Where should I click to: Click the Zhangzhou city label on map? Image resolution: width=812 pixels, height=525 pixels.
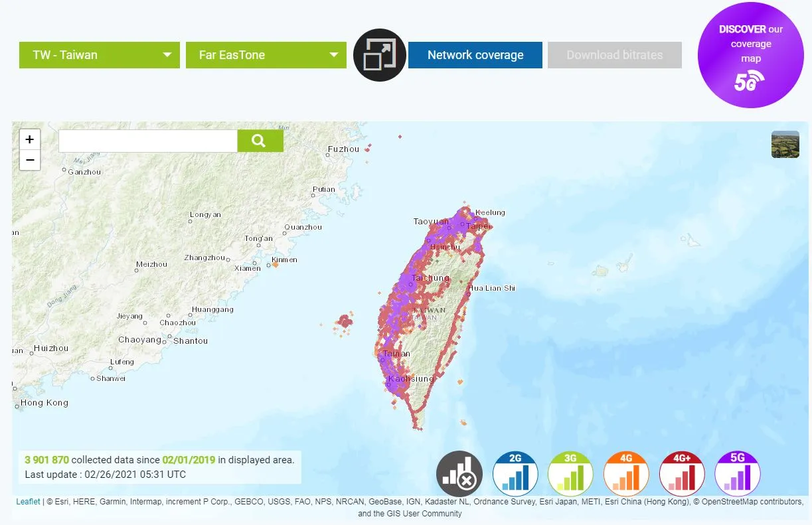pyautogui.click(x=204, y=258)
